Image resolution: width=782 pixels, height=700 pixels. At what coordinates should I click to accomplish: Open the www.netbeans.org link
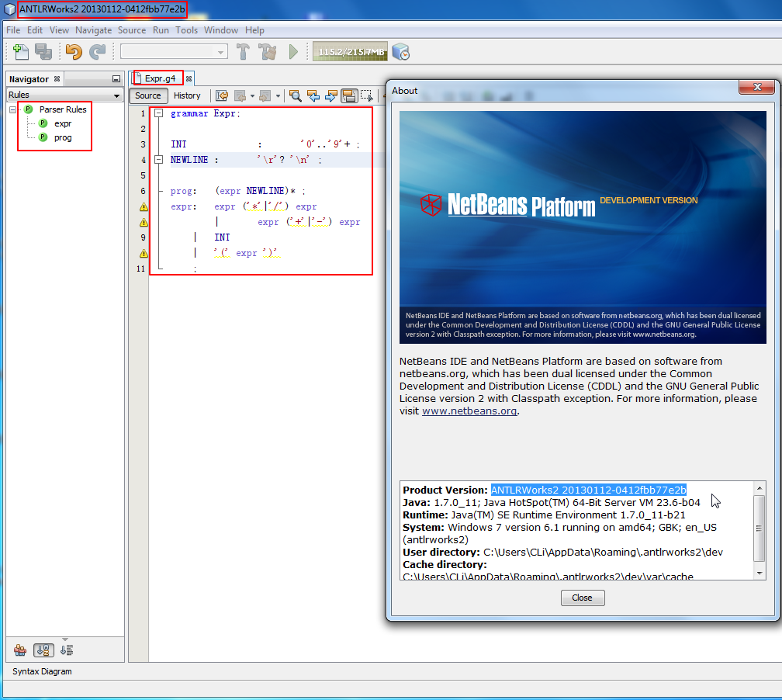pos(469,411)
